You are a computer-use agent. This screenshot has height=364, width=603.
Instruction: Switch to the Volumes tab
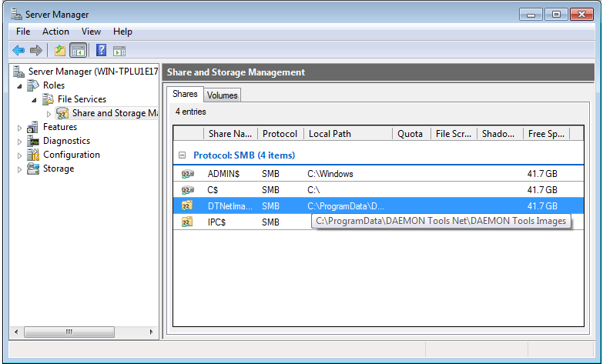click(x=223, y=95)
